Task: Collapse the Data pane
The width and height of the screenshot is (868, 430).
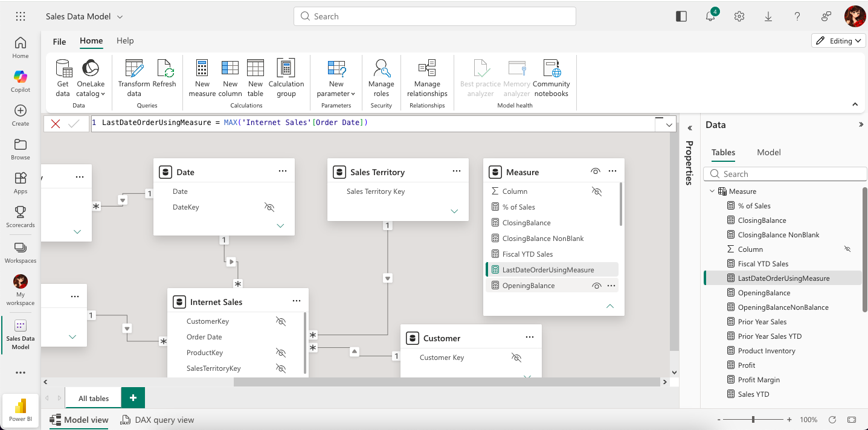Action: point(861,125)
